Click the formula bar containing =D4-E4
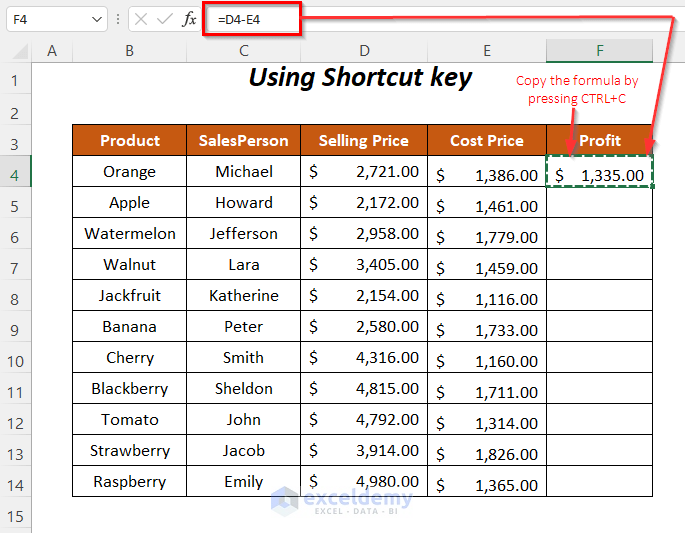This screenshot has width=685, height=533. point(400,19)
